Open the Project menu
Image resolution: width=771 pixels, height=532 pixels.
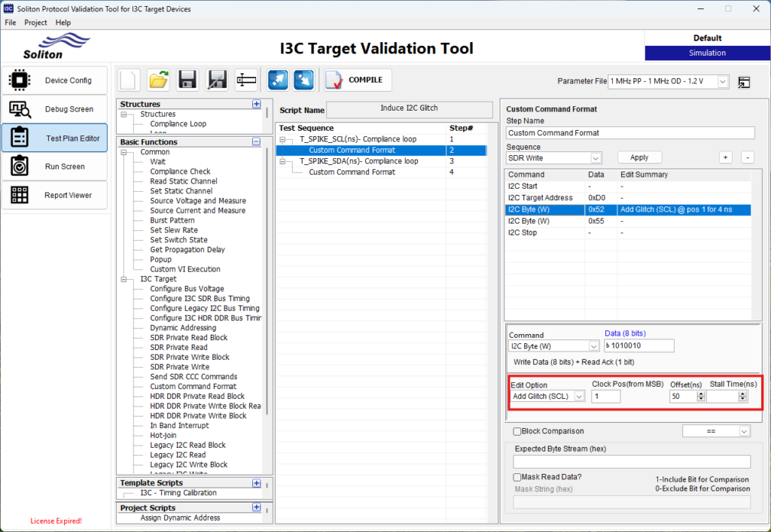click(35, 23)
